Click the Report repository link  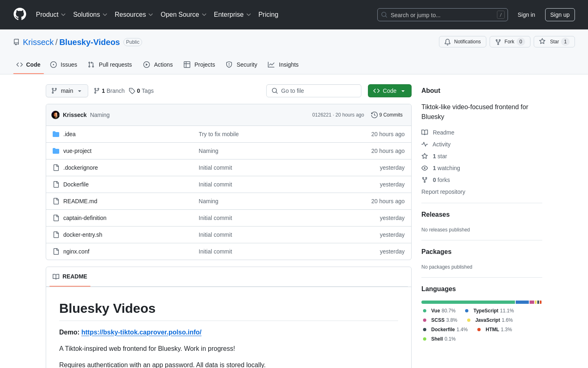(x=443, y=192)
